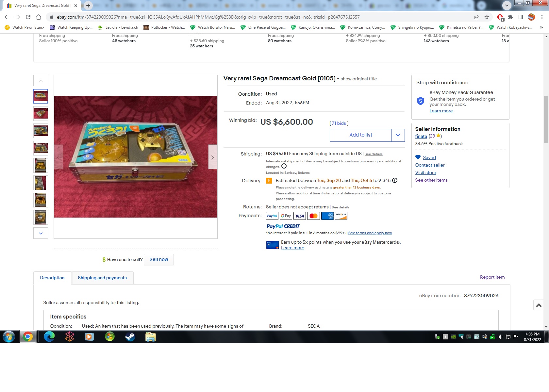Viewport: 549px width, 392px height.
Task: Click the Report item link
Action: [x=492, y=277]
